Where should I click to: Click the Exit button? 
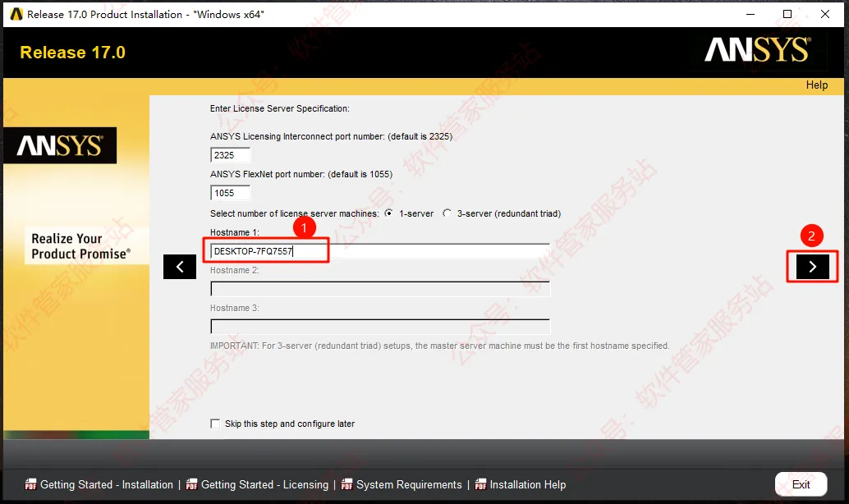pyautogui.click(x=801, y=484)
